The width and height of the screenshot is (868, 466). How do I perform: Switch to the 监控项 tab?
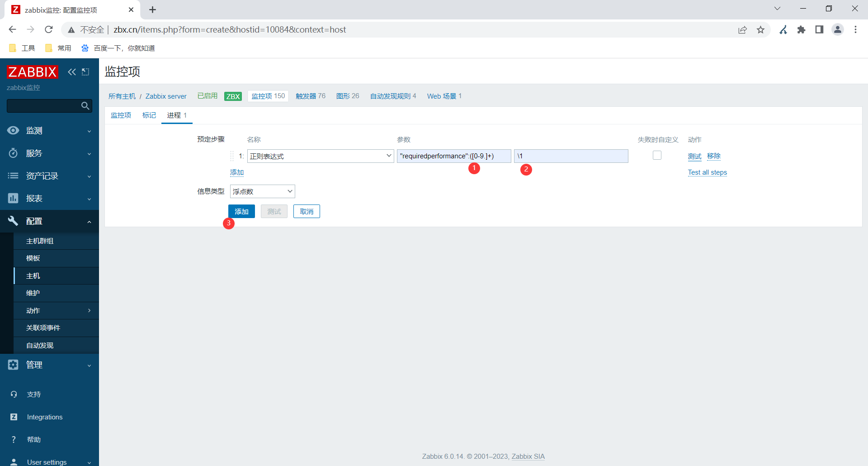[x=121, y=115]
